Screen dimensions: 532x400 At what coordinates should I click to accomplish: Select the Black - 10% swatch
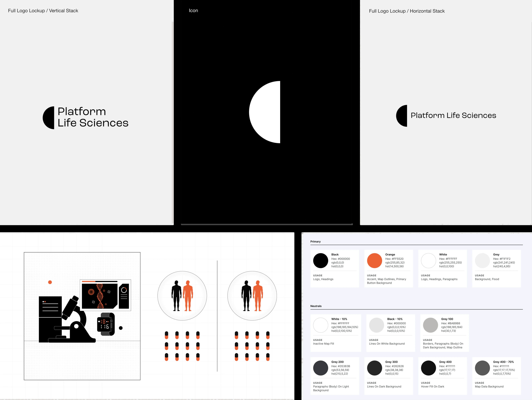point(377,325)
